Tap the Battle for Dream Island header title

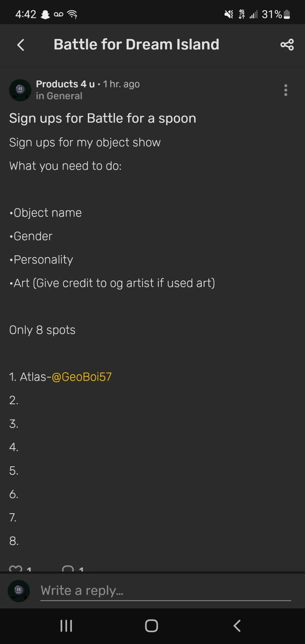pos(136,44)
